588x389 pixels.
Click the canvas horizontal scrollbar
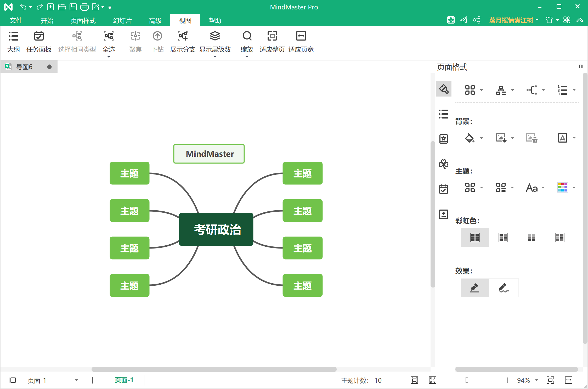[214, 369]
